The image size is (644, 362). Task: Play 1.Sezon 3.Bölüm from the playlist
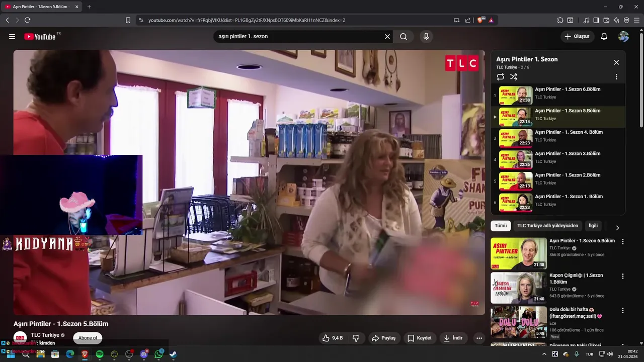pos(558,160)
